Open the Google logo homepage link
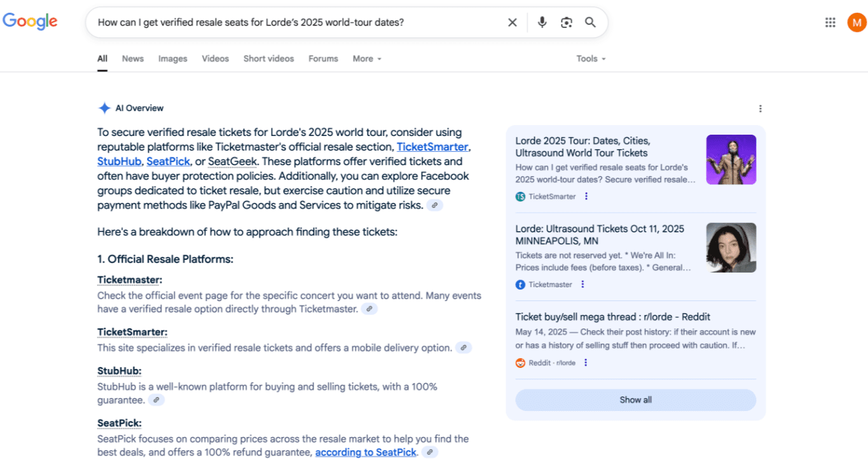The image size is (868, 465). coord(30,21)
